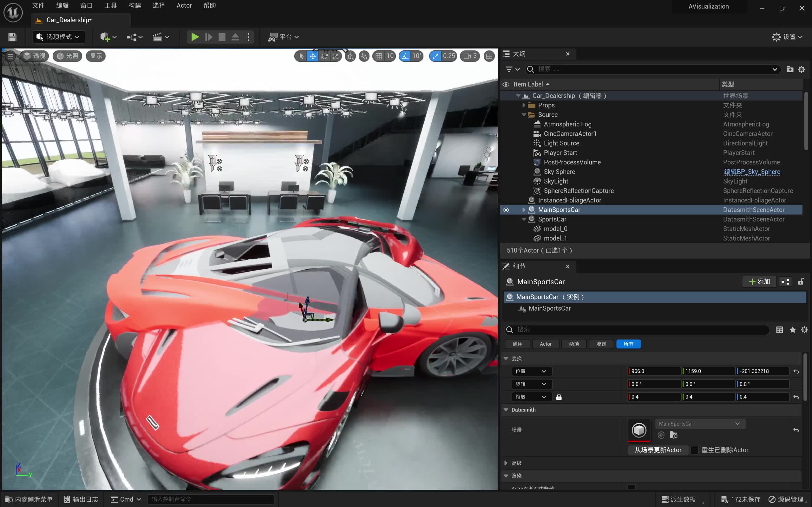Screen dimensions: 812x507
Task: Expand the Props folder
Action: tap(524, 105)
